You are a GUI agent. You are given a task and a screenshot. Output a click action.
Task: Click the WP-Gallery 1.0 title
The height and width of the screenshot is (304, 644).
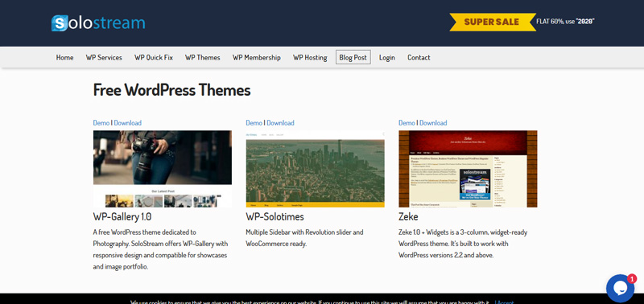[x=122, y=216]
